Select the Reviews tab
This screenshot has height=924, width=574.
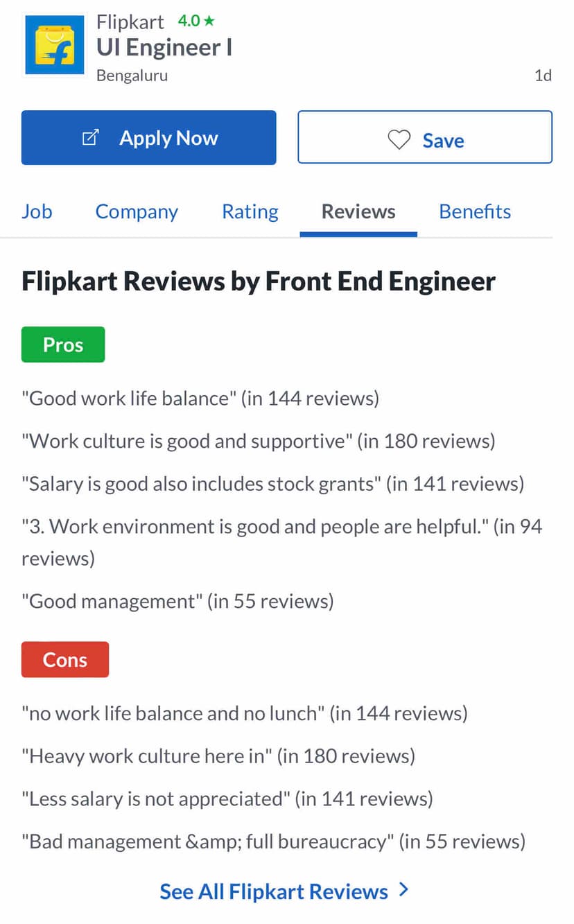(x=358, y=211)
